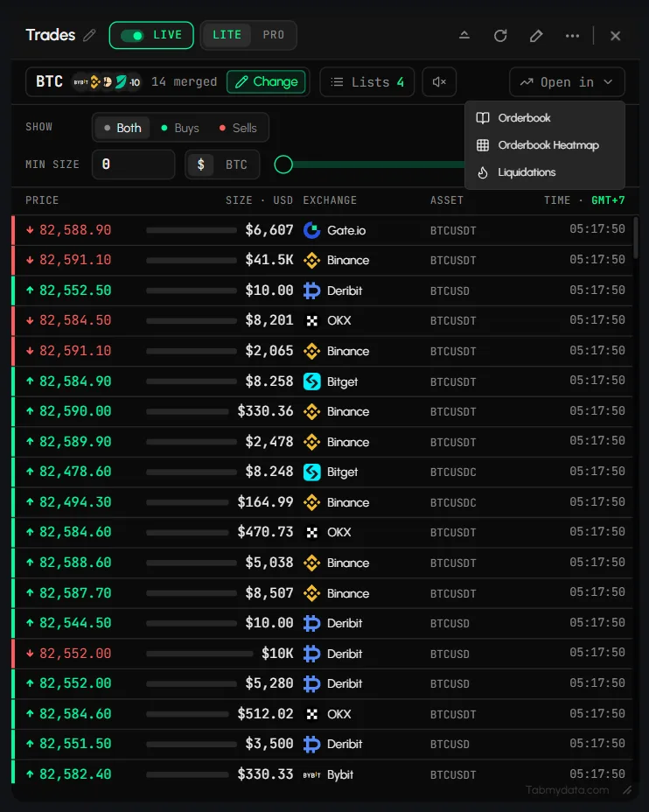Image resolution: width=649 pixels, height=812 pixels.
Task: Choose Orderbook Heatmap from the menu
Action: coord(544,145)
